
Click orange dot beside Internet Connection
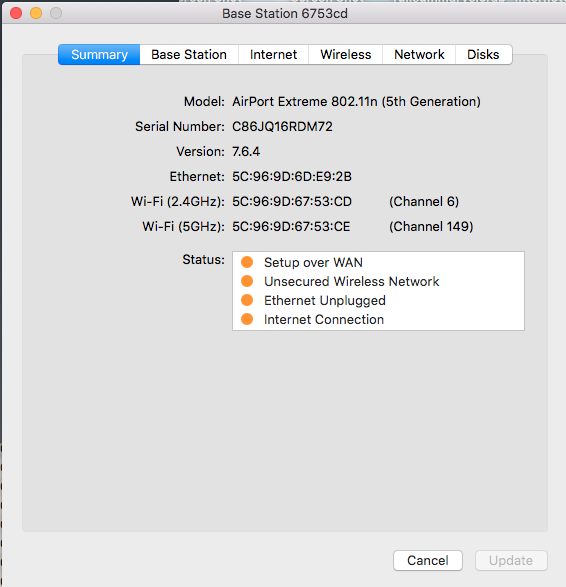pyautogui.click(x=247, y=319)
